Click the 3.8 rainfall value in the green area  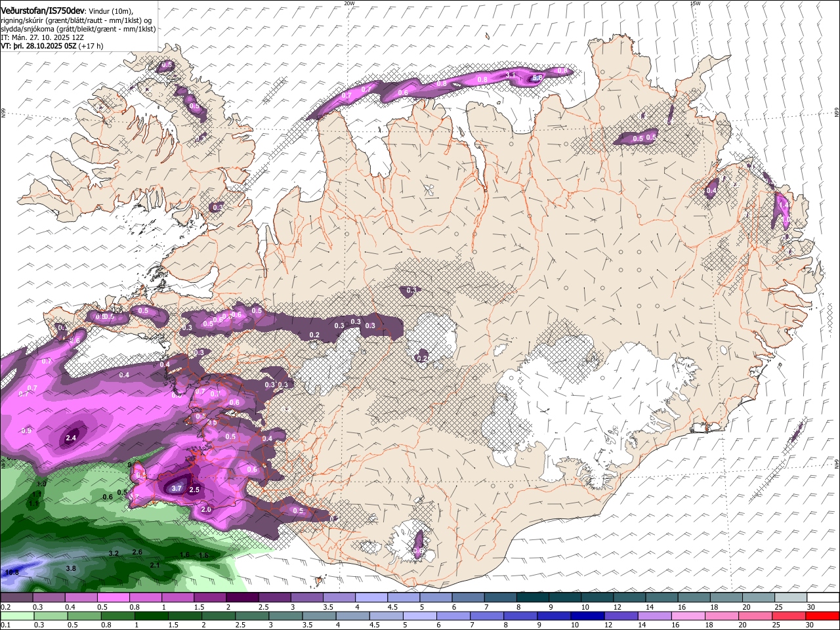coord(71,568)
